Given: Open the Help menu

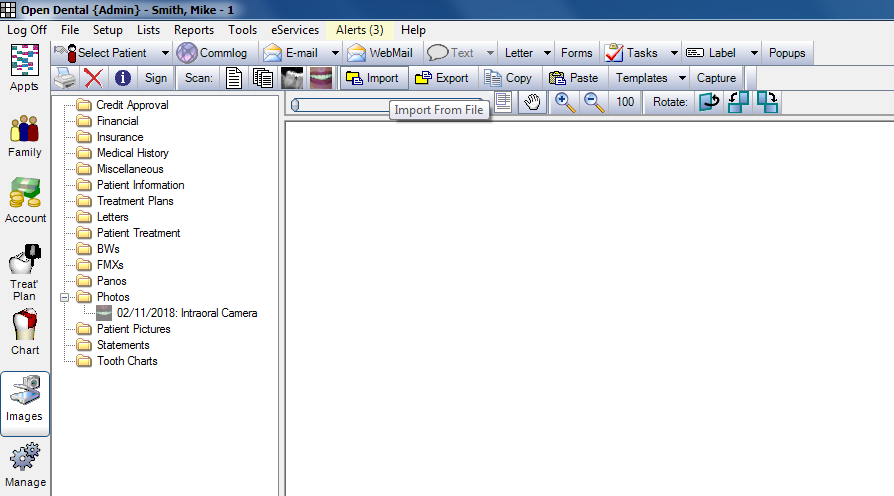Looking at the screenshot, I should (x=413, y=30).
